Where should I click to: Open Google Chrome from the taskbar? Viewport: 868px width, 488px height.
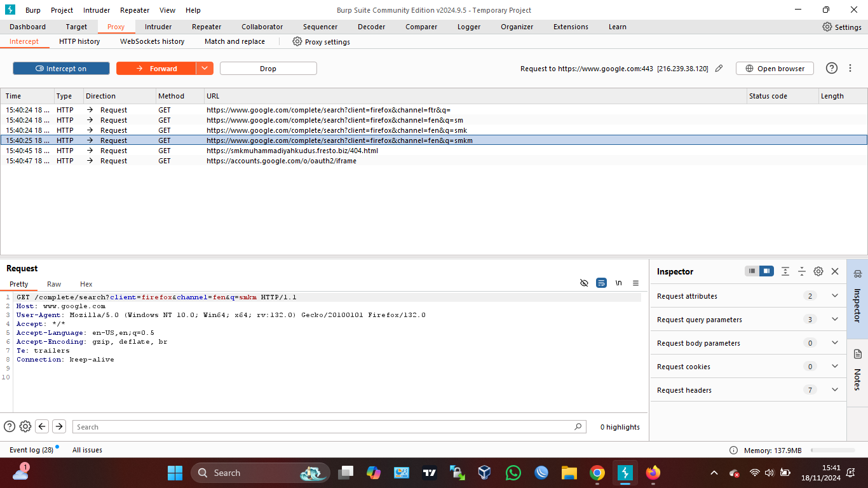click(x=597, y=473)
